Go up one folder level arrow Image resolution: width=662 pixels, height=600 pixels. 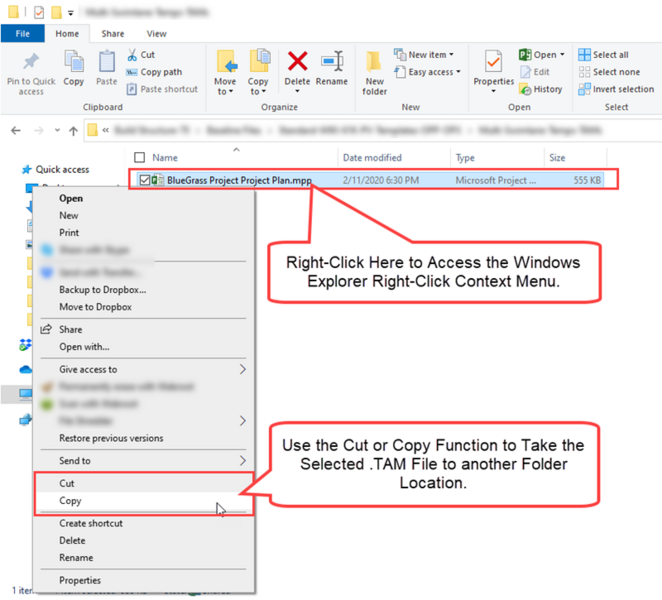(x=73, y=131)
